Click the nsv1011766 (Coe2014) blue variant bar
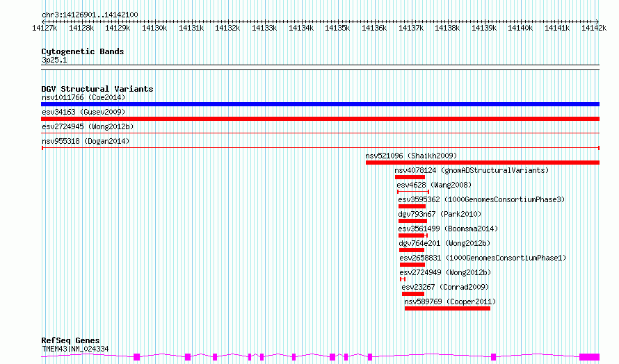 point(320,104)
